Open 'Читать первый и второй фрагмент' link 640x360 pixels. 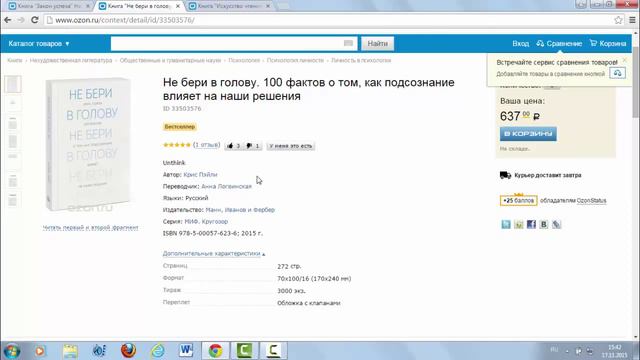click(90, 228)
